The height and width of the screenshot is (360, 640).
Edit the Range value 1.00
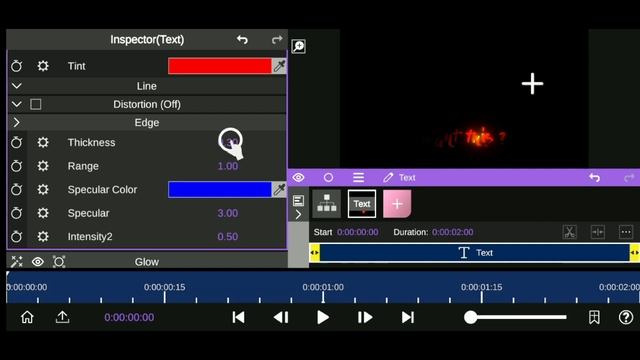click(x=227, y=166)
